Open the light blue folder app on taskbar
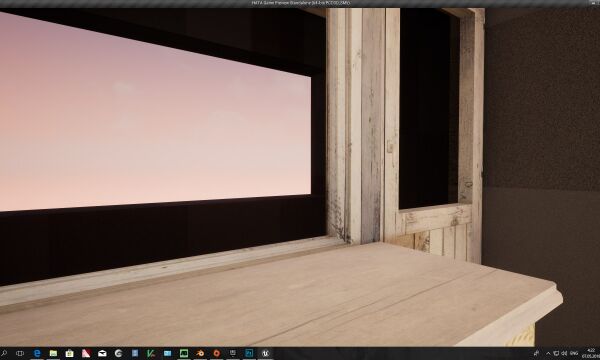This screenshot has height=360, width=600. point(167,353)
